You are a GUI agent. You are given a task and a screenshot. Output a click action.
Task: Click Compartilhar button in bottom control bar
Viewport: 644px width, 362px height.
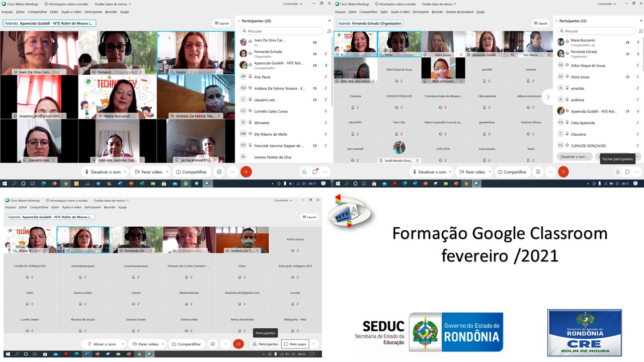coord(186,344)
